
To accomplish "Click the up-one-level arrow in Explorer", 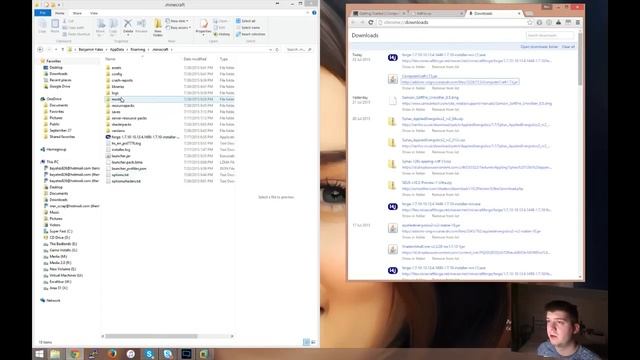I will pos(62,49).
